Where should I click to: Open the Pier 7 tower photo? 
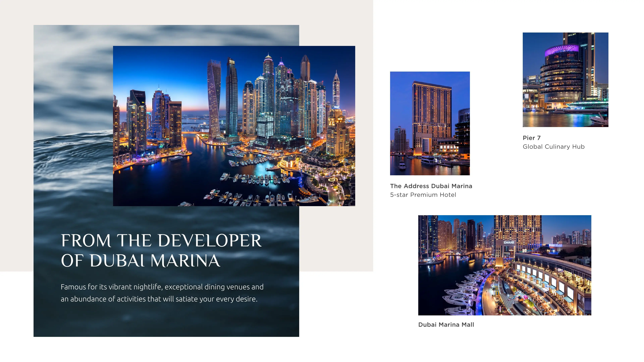coord(566,80)
